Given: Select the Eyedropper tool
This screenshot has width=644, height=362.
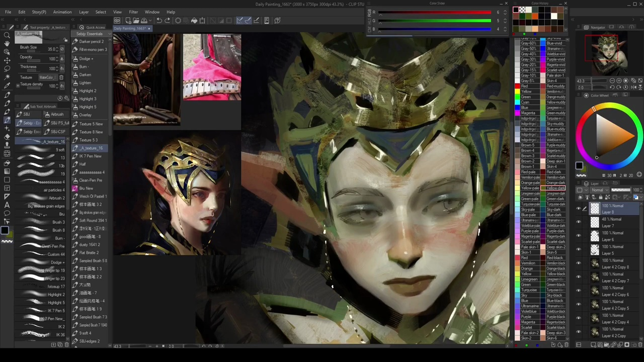Looking at the screenshot, I should (x=7, y=86).
